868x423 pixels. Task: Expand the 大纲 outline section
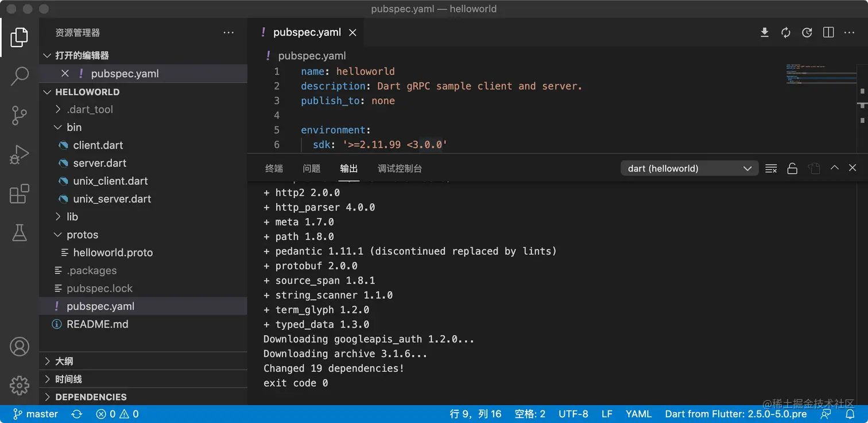tap(144, 362)
